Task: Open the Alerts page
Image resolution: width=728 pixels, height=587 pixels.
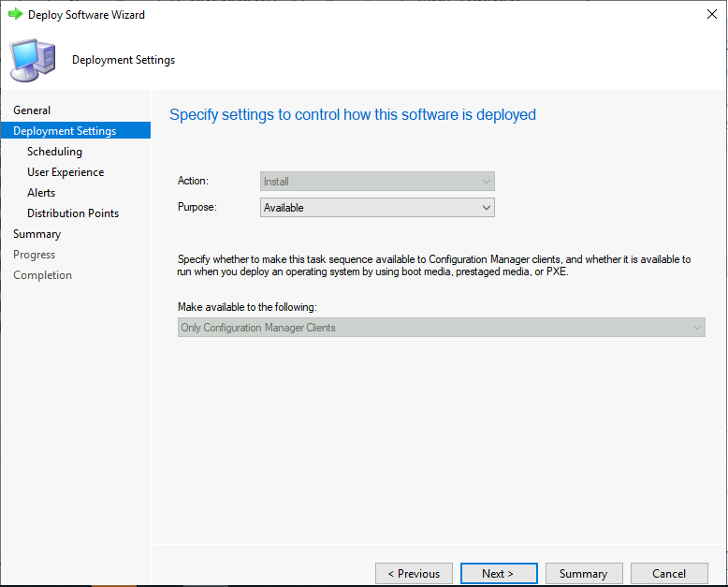Action: (41, 193)
